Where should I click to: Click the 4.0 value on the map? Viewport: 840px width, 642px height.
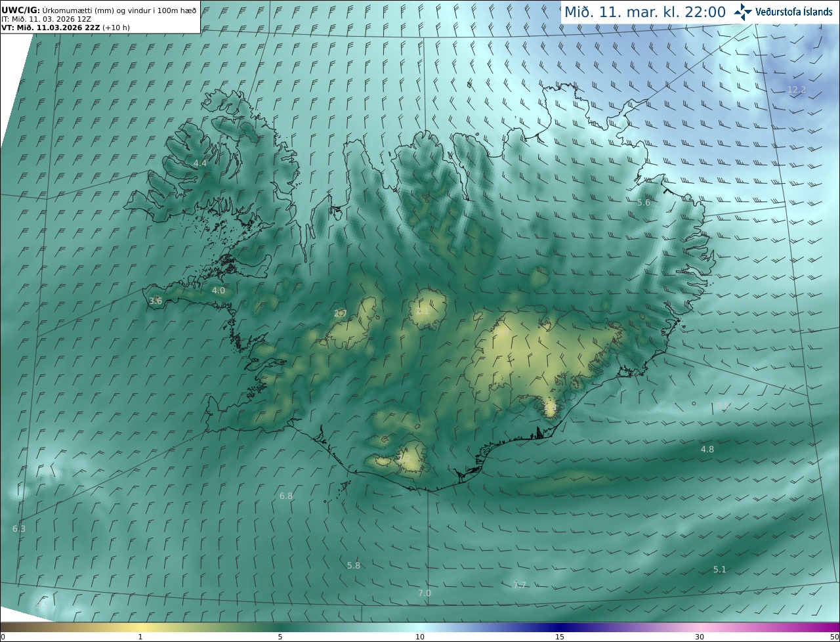[x=218, y=290]
